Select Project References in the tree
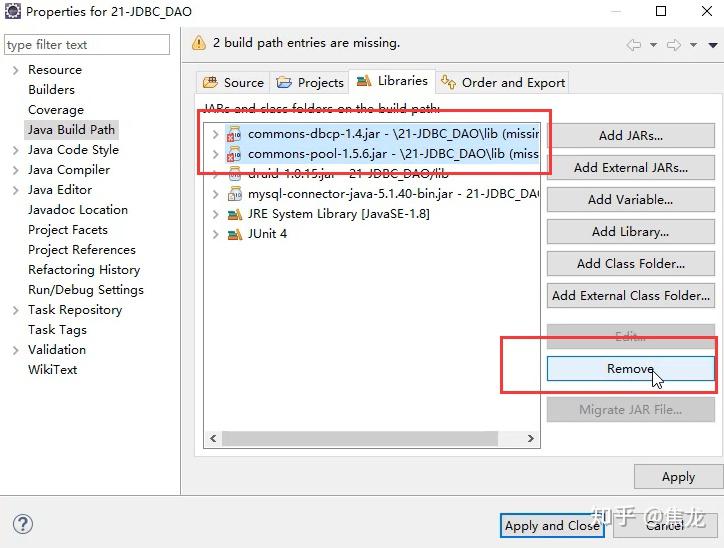The height and width of the screenshot is (548, 724). point(82,250)
